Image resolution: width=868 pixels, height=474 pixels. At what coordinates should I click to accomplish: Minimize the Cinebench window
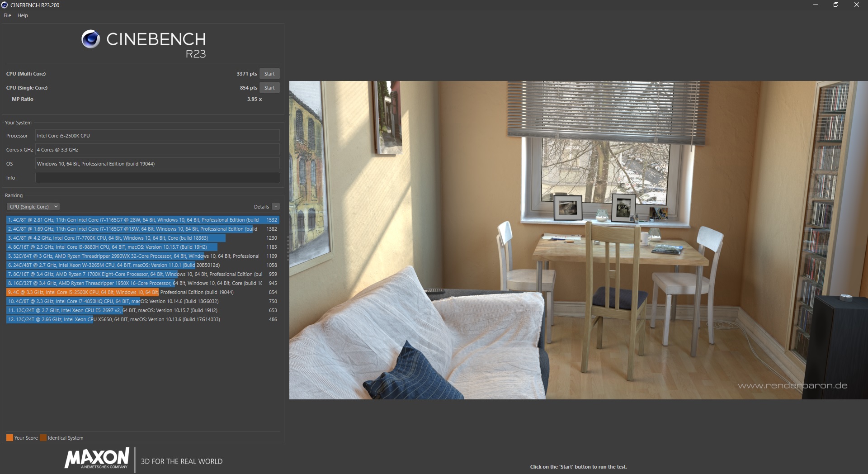(816, 5)
